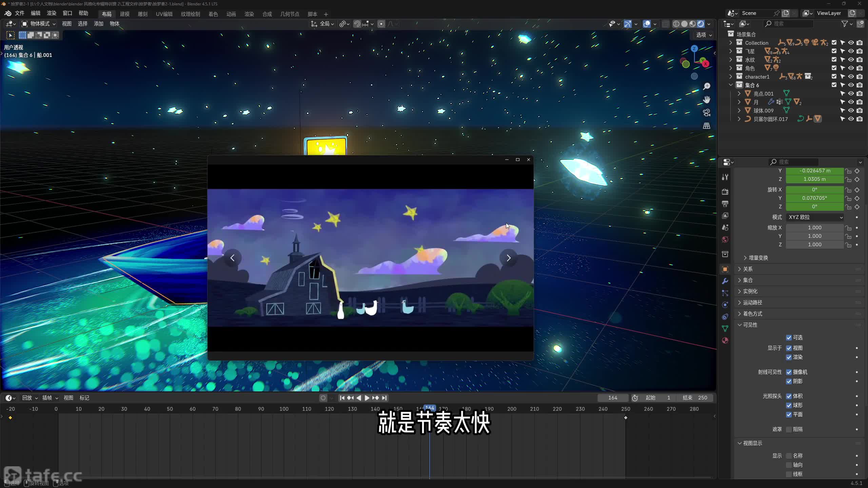Expand the 增量变换 panel
This screenshot has height=488, width=868.
(x=758, y=258)
